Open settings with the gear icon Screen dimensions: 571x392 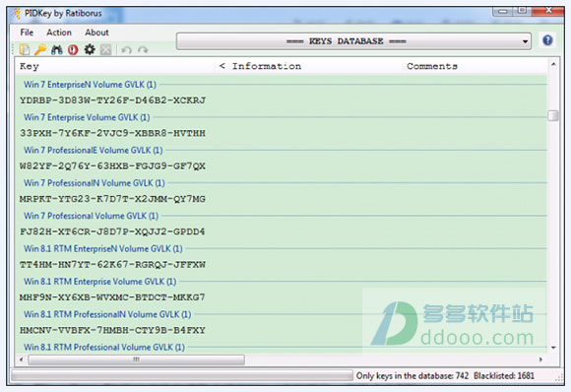click(x=90, y=49)
